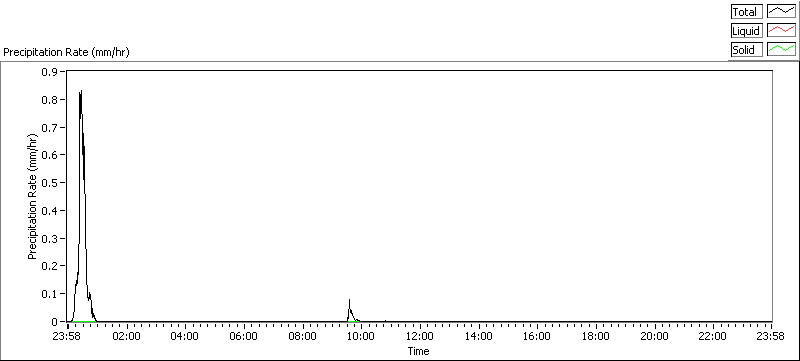Click the 18:00 time axis label
800x361 pixels.
pos(595,336)
